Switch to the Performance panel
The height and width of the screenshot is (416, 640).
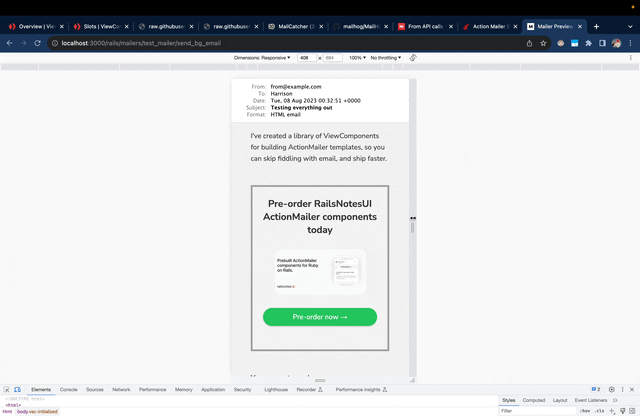click(153, 389)
